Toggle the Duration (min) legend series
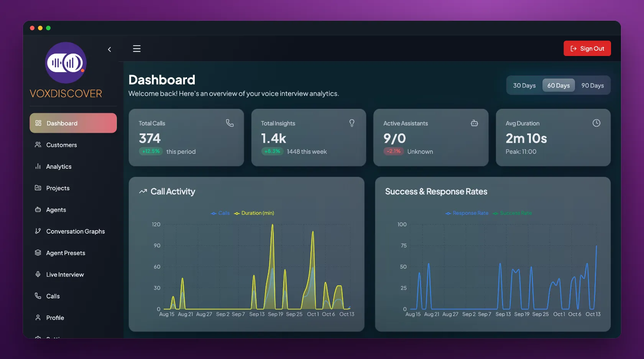Viewport: 644px width, 359px height. 254,213
